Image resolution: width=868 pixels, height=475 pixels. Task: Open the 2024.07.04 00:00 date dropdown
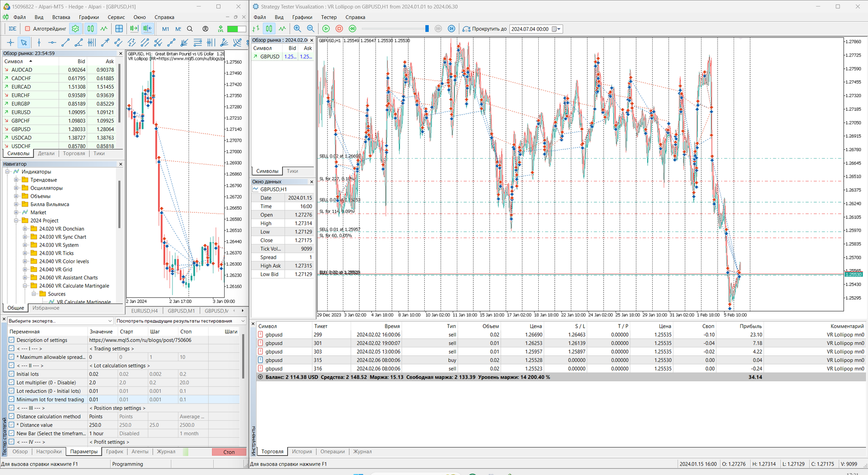pyautogui.click(x=557, y=29)
